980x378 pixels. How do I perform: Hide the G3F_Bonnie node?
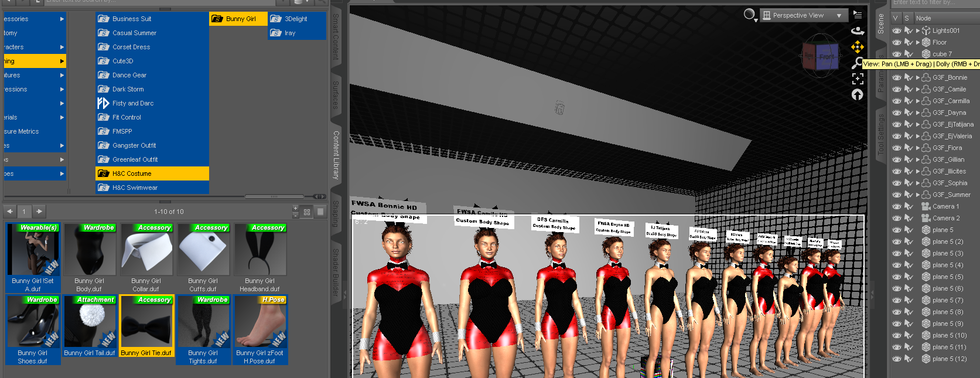897,77
